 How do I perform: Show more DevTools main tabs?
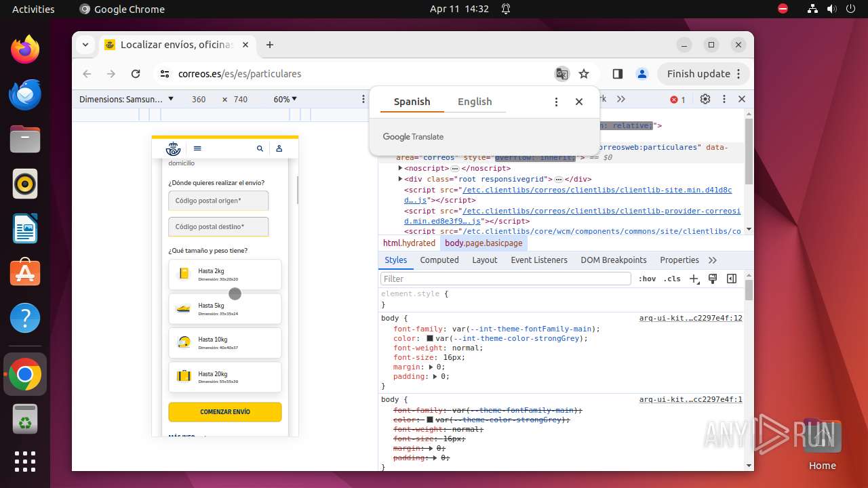[621, 99]
